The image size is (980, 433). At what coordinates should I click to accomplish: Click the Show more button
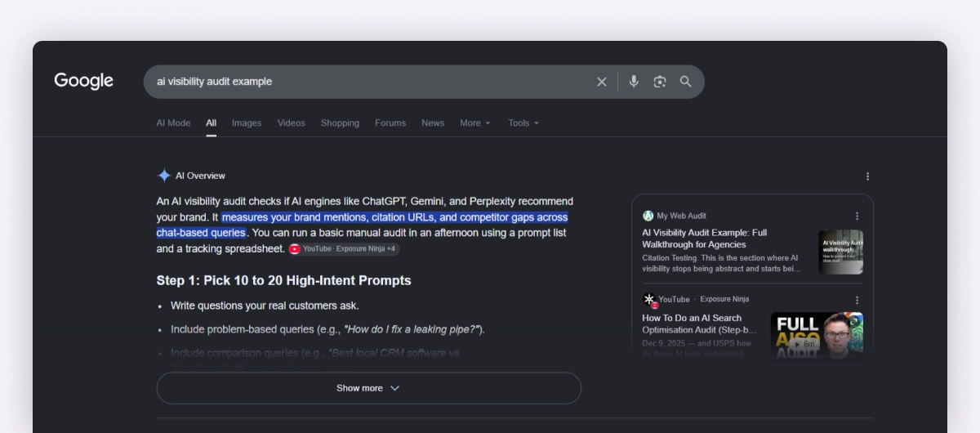368,388
